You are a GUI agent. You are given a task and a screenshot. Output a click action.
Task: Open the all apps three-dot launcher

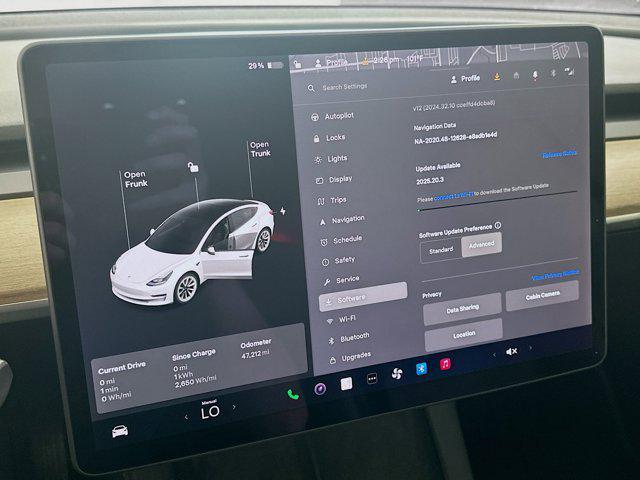pos(372,379)
